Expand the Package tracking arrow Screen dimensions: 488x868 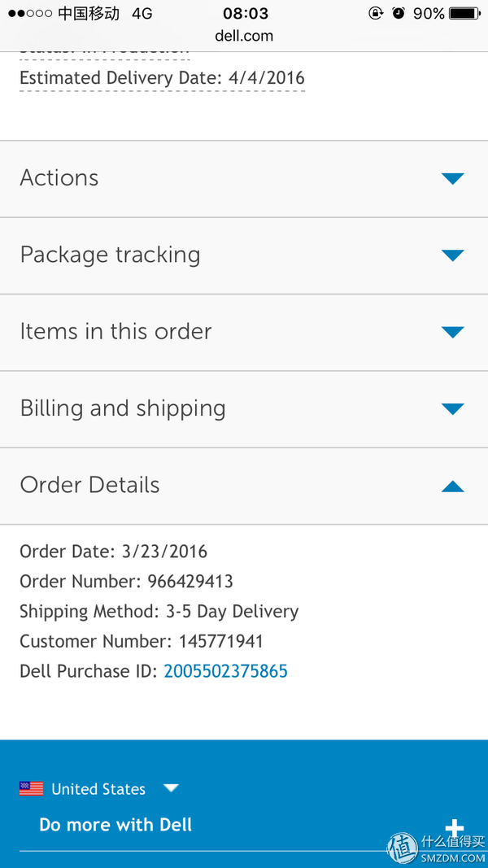point(452,255)
